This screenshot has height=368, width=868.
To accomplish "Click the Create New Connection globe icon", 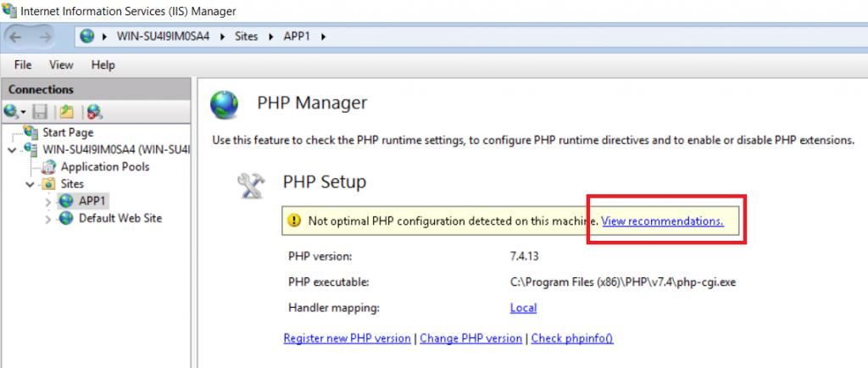I will coord(14,112).
